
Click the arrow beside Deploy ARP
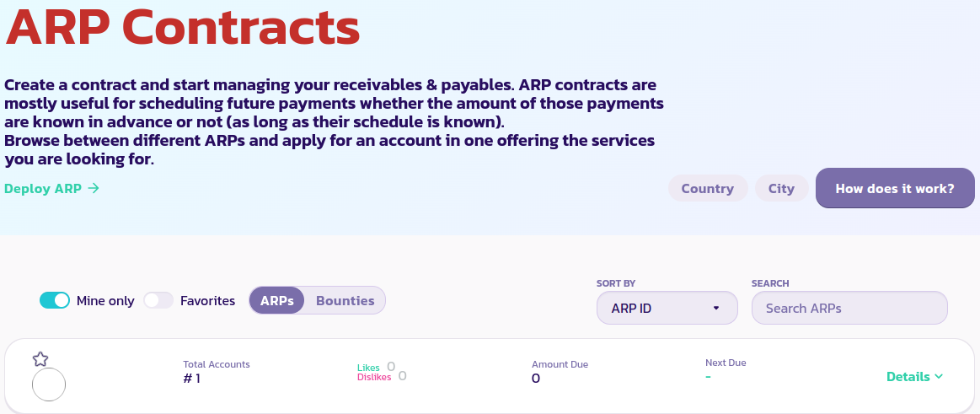pos(94,189)
